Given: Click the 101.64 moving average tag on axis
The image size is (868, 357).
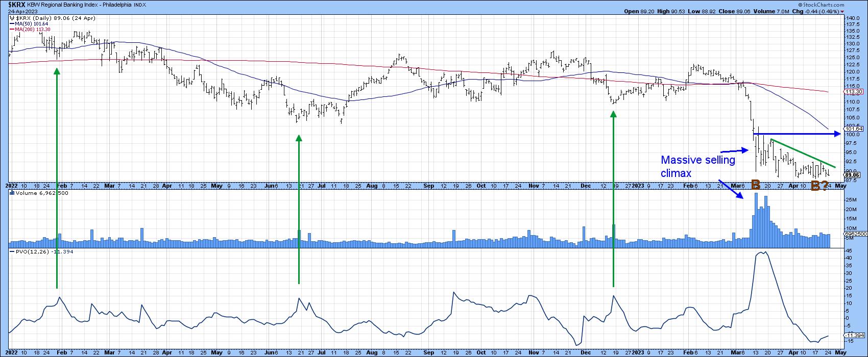Looking at the screenshot, I should pos(854,129).
